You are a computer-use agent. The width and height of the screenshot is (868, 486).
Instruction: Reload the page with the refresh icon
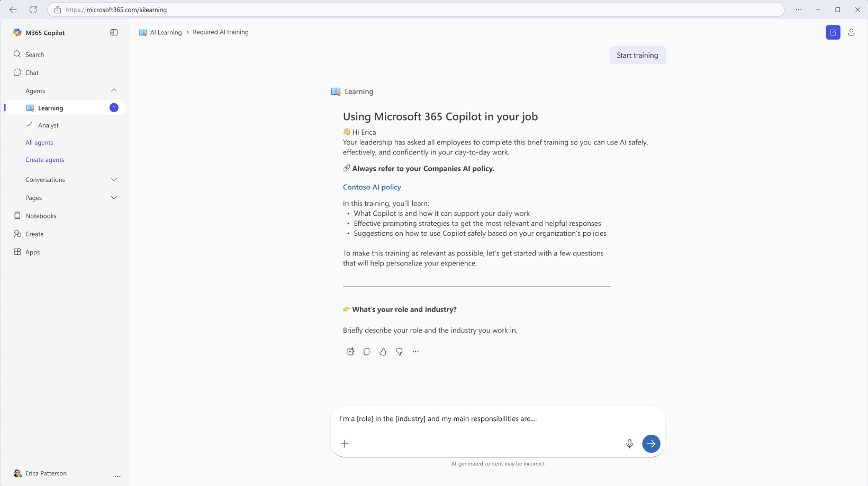pos(33,10)
